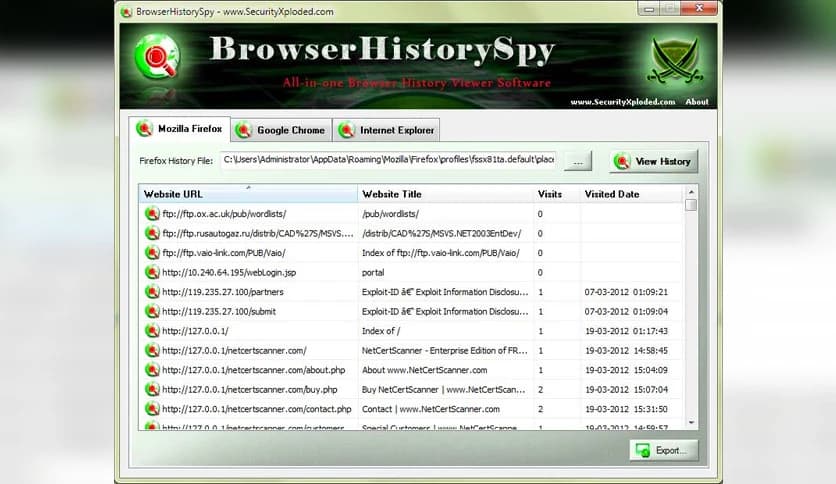
Task: Switch to the Mozilla Firefox tab
Action: click(180, 129)
